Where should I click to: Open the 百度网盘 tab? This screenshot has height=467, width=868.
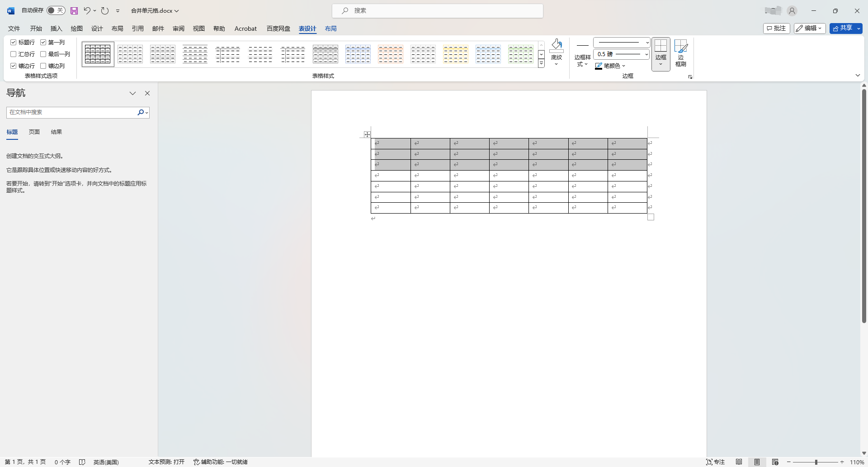pos(278,29)
